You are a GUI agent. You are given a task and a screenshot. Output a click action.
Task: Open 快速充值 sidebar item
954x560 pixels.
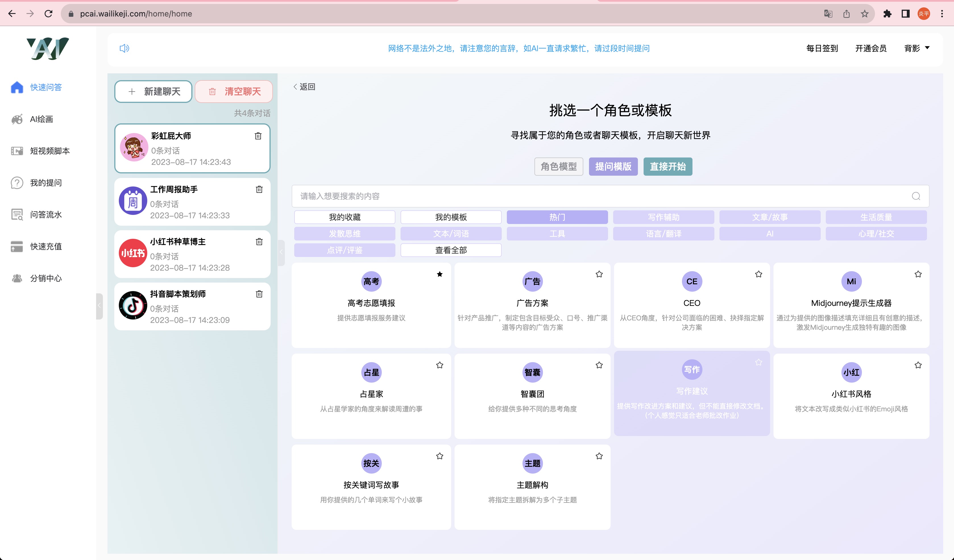click(x=36, y=246)
